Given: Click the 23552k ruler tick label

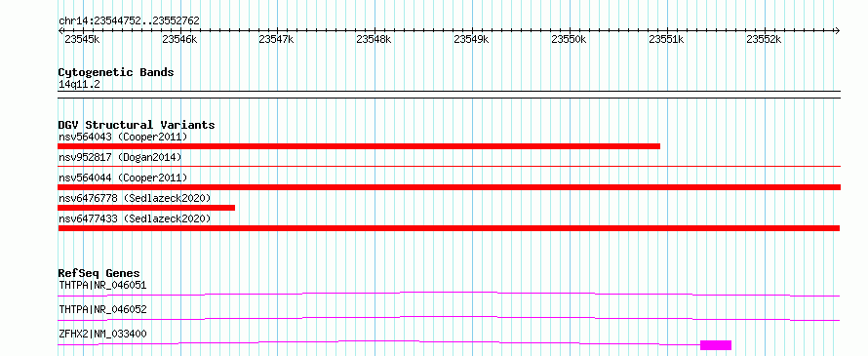Looking at the screenshot, I should point(764,40).
